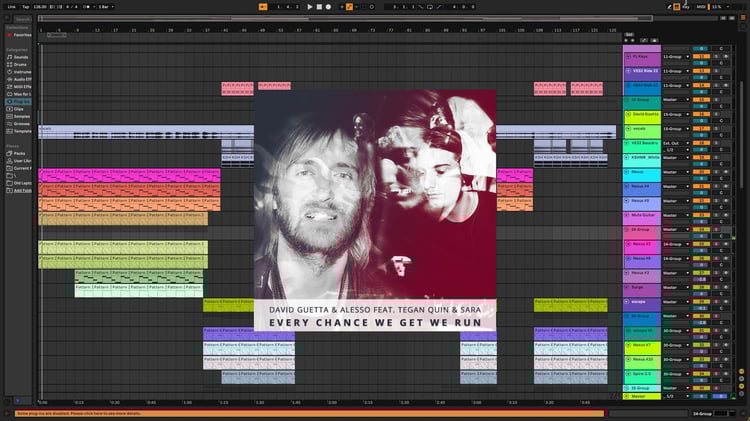750x421 pixels.
Task: Arm recording with the Record button
Action: (328, 7)
